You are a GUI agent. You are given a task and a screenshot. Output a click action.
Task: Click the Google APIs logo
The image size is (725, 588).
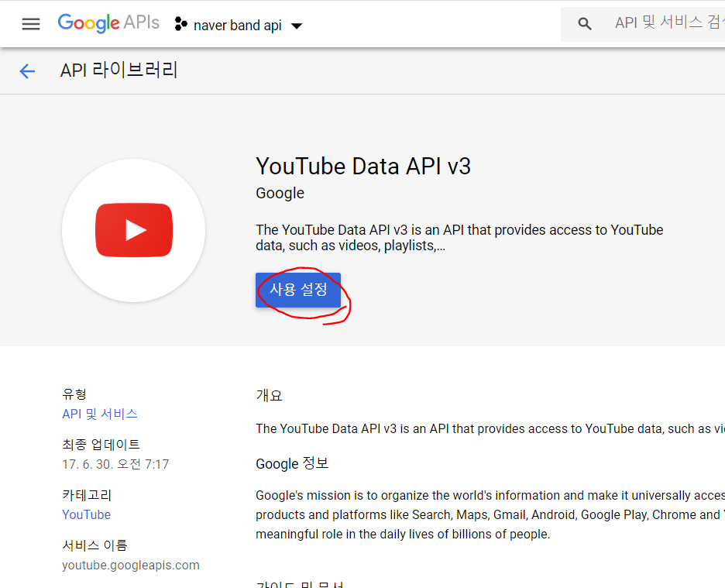pos(108,23)
